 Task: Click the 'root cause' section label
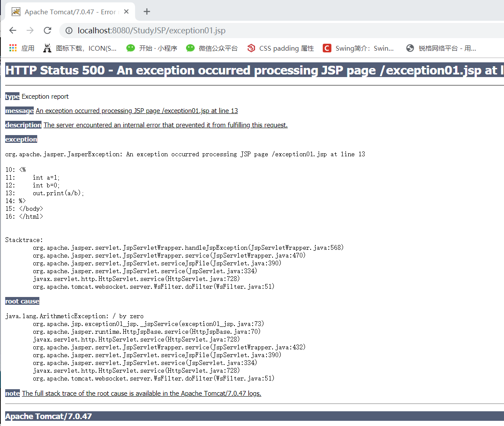click(x=22, y=301)
